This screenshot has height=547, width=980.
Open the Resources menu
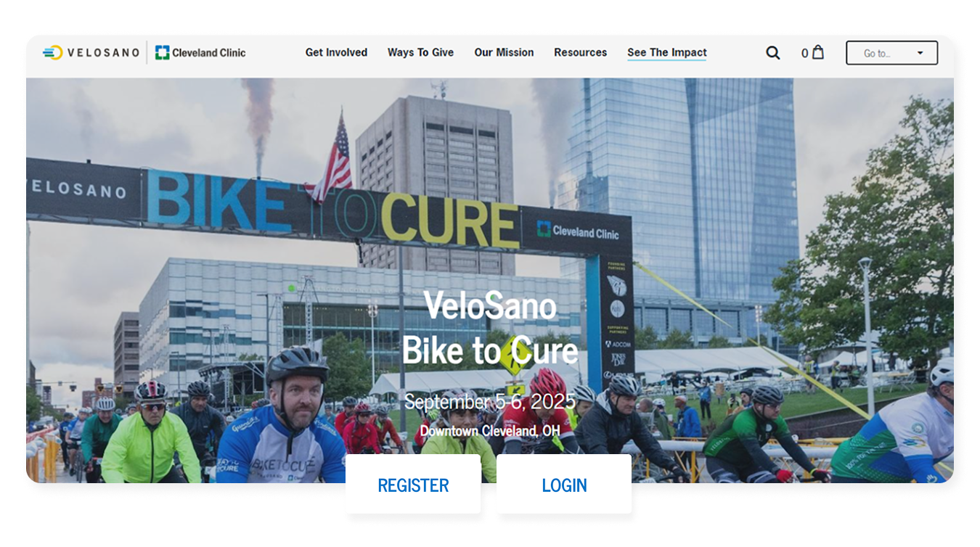click(580, 52)
